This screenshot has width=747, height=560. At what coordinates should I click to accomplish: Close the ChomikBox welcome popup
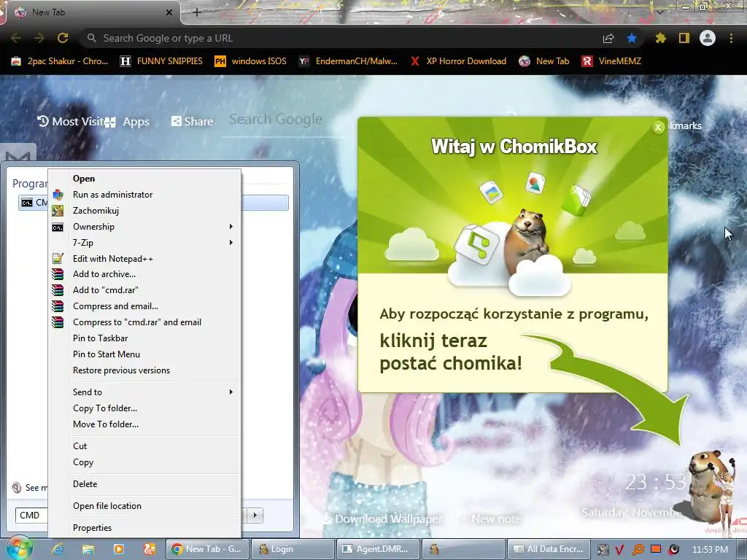[x=658, y=127]
